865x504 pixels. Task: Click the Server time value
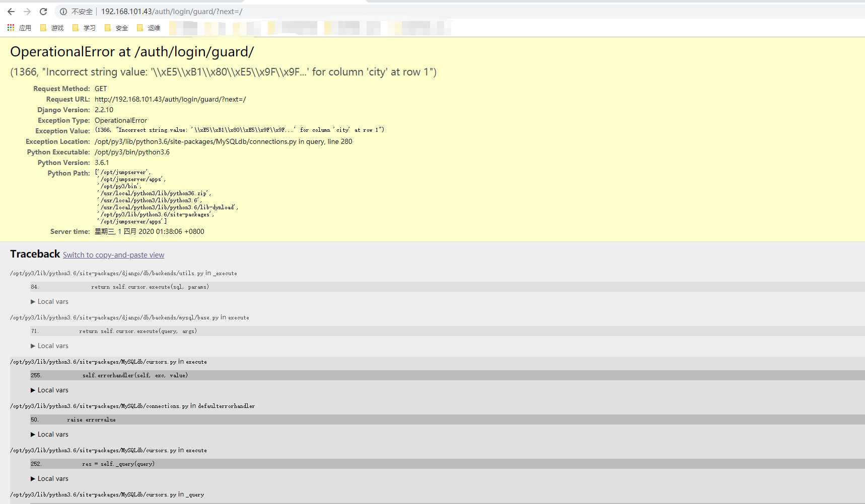click(x=149, y=231)
